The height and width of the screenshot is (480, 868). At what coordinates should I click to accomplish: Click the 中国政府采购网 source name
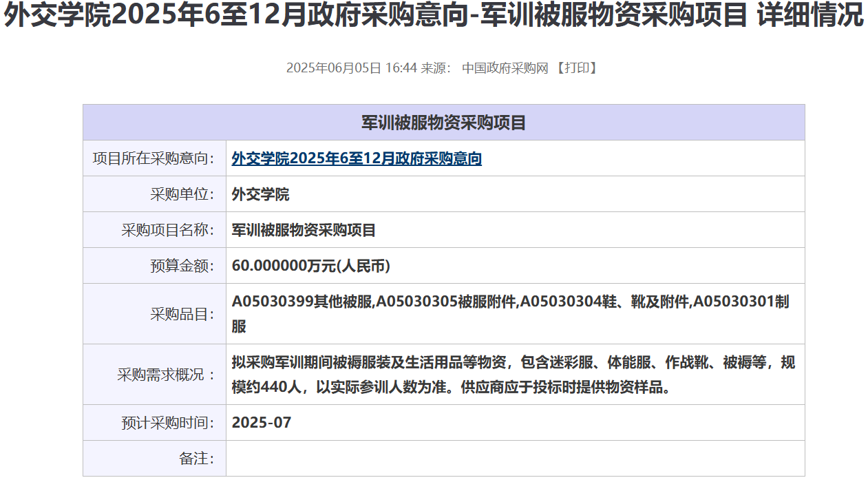point(505,68)
